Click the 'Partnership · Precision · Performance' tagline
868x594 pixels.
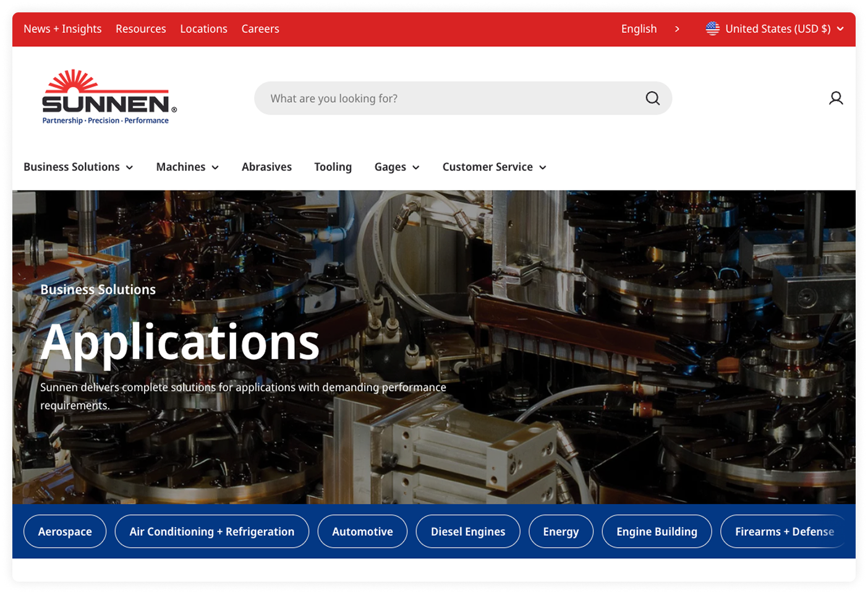105,121
